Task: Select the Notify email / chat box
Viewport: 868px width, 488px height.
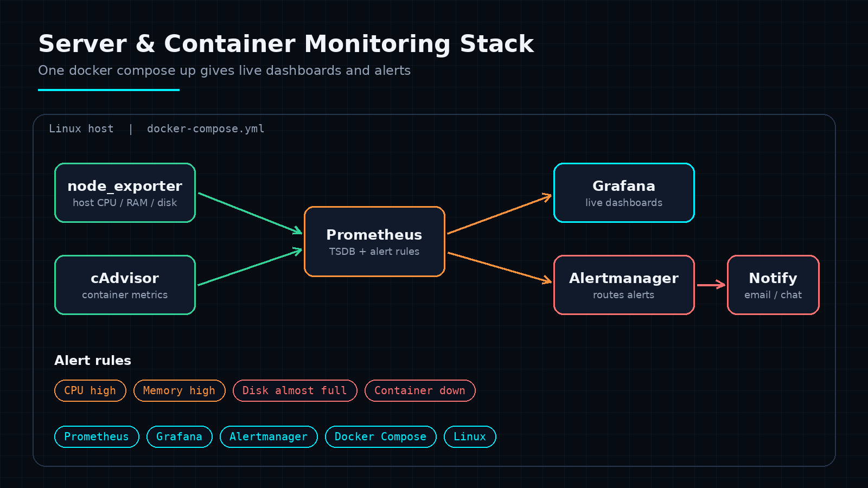Action: 773,285
